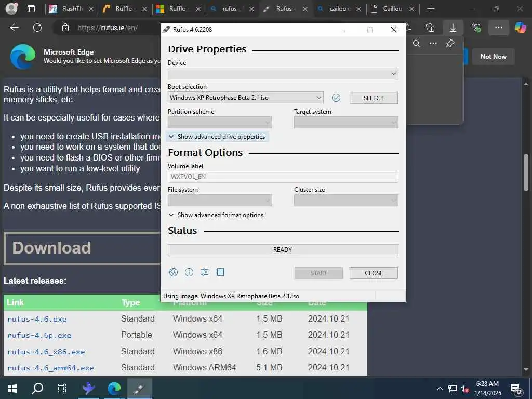Refresh the rufus.ie page
The image size is (532, 399).
click(37, 28)
